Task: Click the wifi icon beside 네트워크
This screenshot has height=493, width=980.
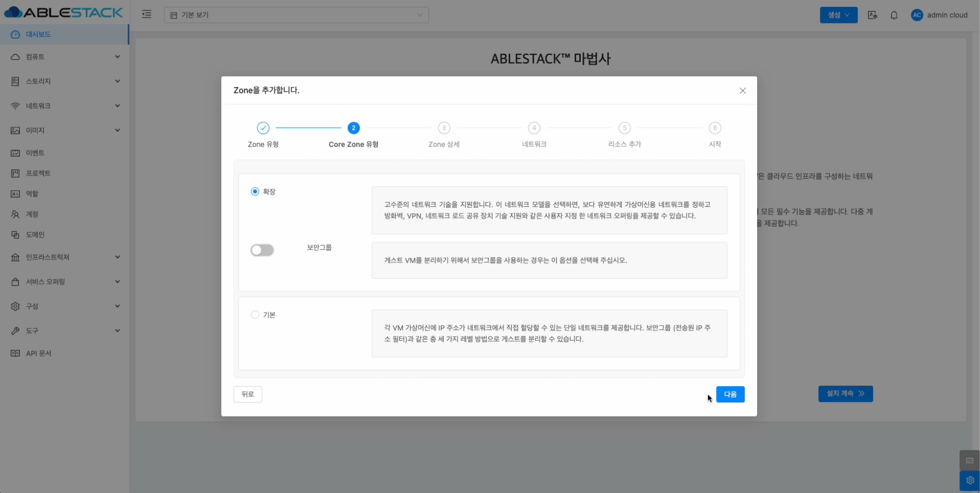Action: point(15,106)
